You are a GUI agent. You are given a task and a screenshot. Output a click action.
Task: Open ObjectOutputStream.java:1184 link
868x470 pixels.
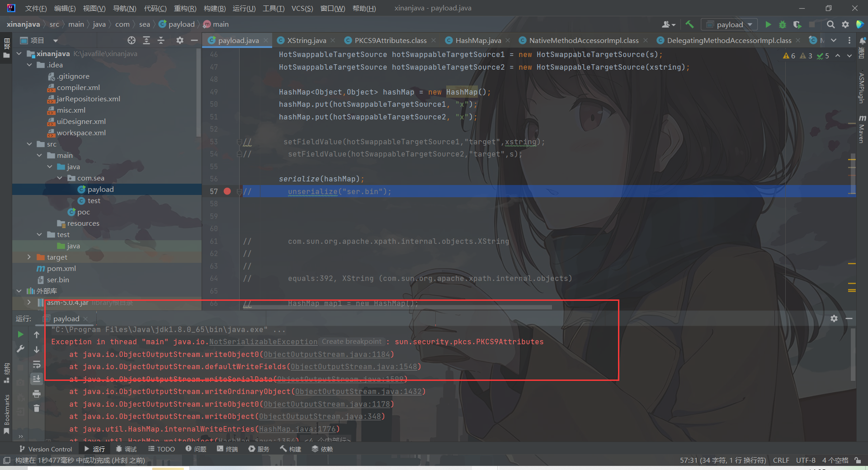pyautogui.click(x=326, y=354)
